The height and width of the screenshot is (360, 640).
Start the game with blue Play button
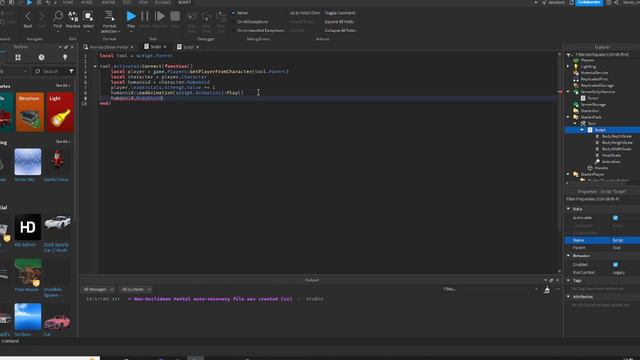pyautogui.click(x=131, y=16)
